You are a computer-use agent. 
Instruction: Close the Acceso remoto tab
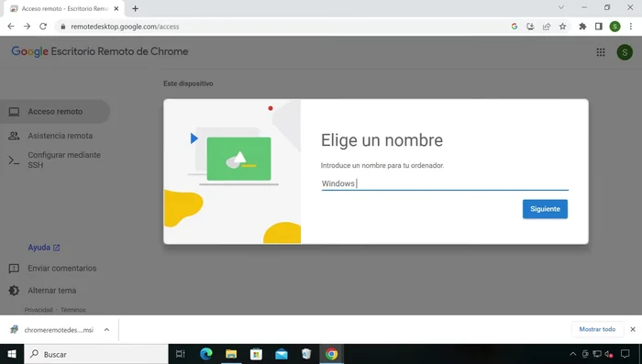(x=116, y=8)
